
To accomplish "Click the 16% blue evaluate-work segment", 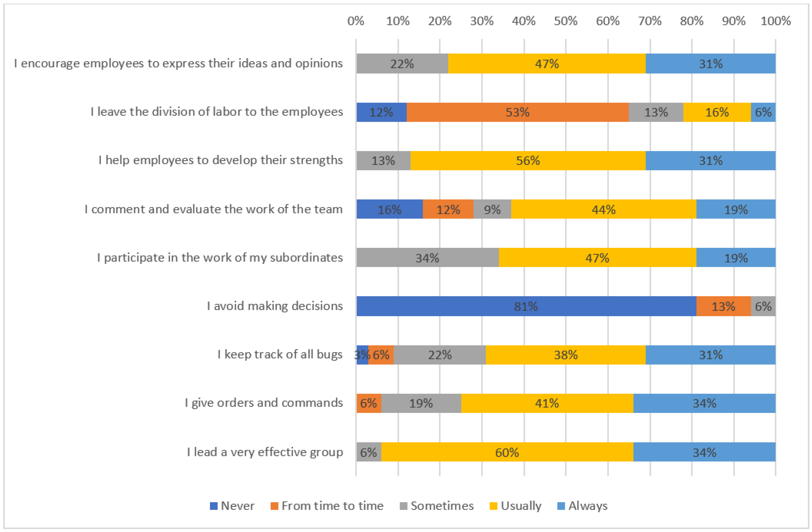I will coord(390,209).
